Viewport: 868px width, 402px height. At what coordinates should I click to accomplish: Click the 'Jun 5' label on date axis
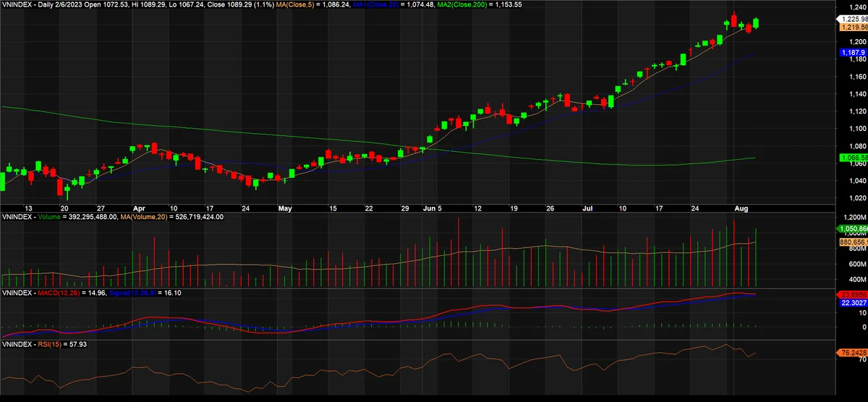click(x=431, y=208)
